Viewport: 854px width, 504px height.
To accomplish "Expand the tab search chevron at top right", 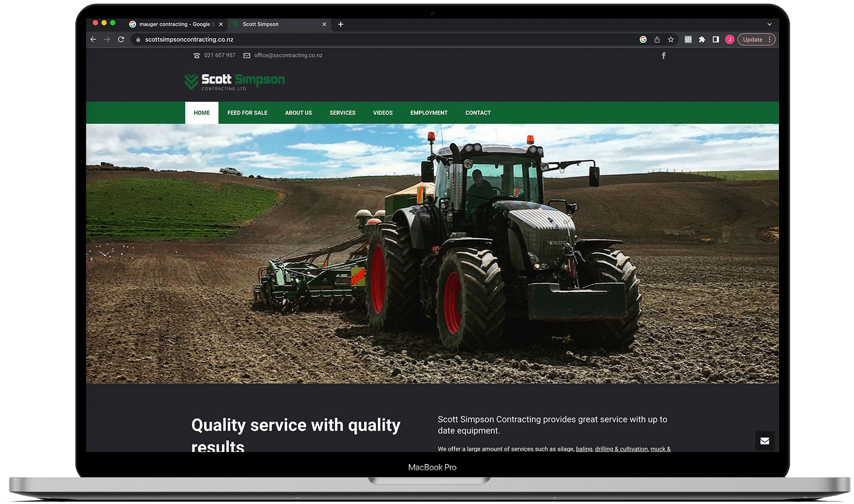I will (x=769, y=24).
